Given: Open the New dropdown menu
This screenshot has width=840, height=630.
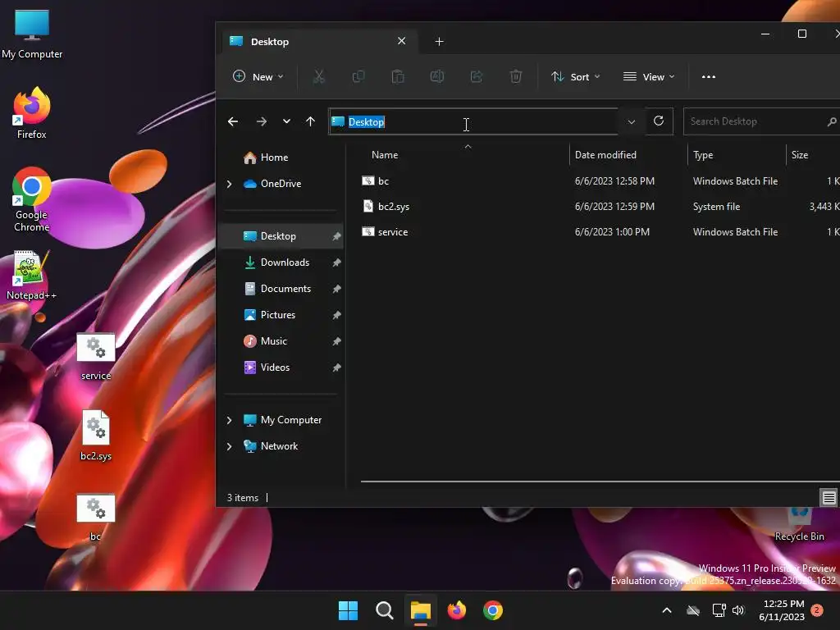Looking at the screenshot, I should point(258,76).
